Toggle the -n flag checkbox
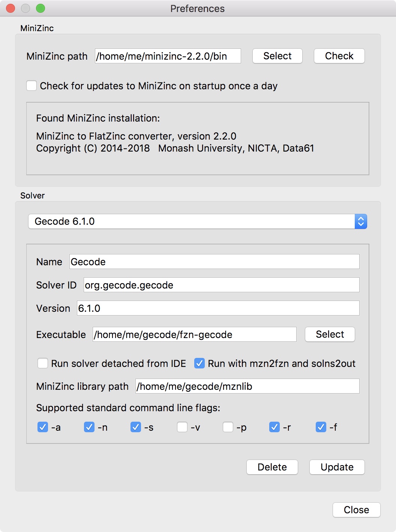Screen dimensions: 396x532 pos(89,427)
